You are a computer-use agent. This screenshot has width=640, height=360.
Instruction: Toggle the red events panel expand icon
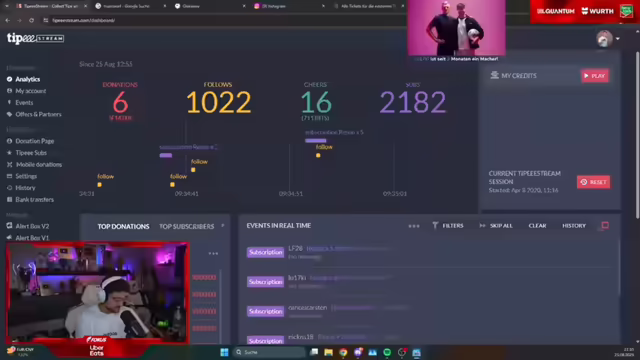coord(605,225)
